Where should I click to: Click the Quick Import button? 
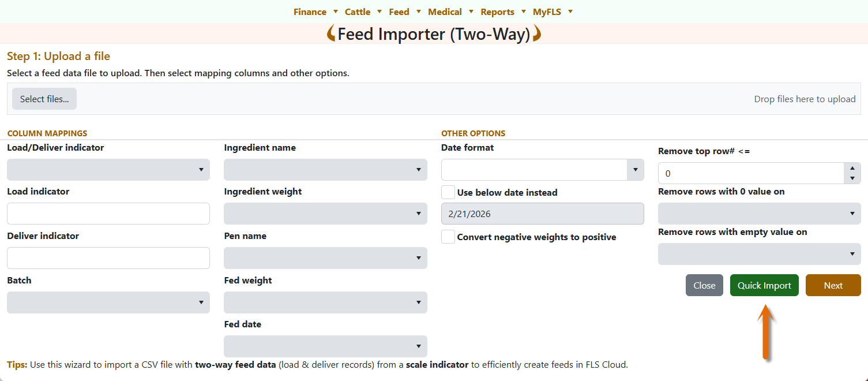764,285
